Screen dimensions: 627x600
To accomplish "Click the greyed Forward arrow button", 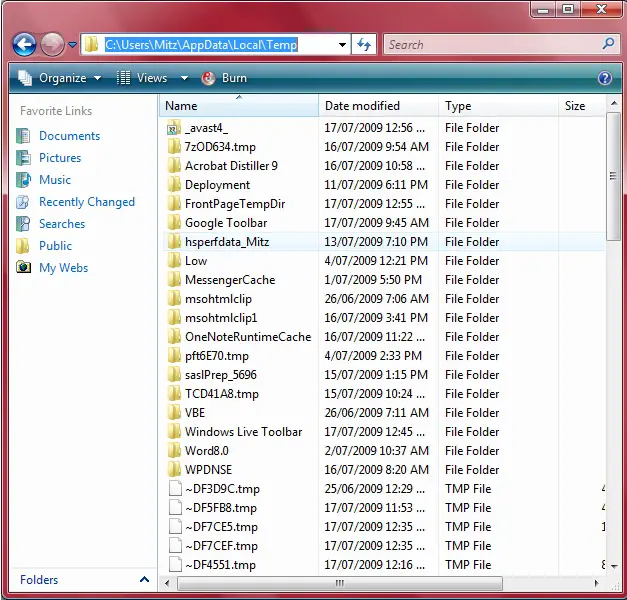I will 52,44.
